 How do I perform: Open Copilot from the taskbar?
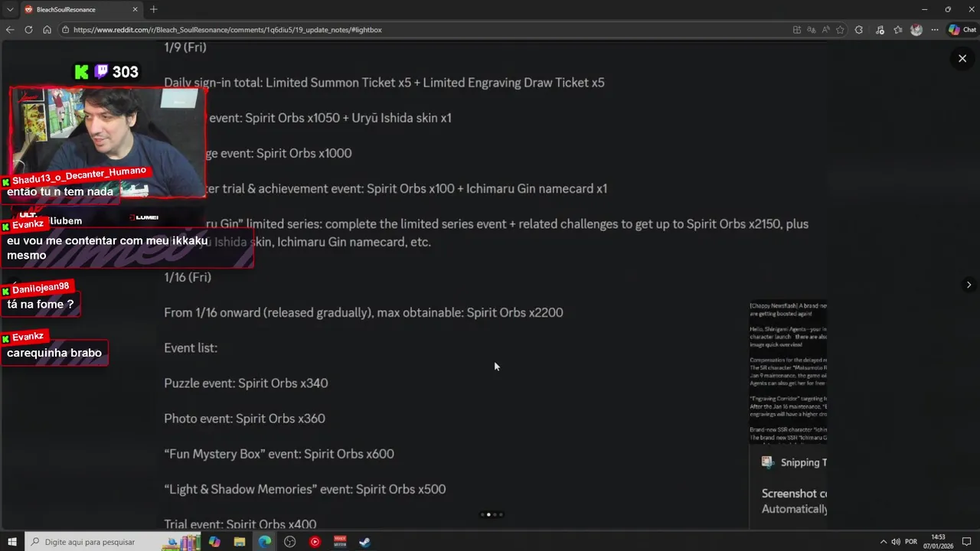(x=214, y=542)
